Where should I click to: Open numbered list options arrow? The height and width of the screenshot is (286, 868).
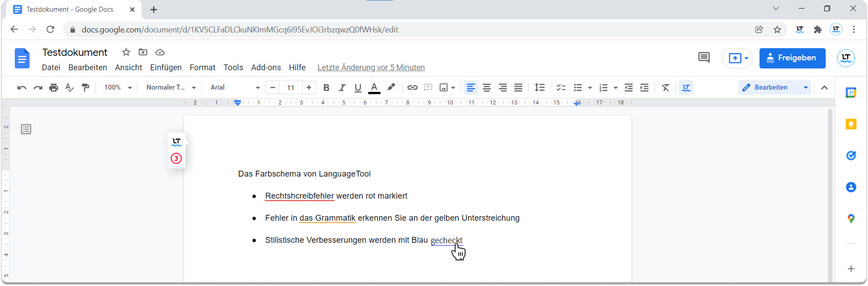(615, 87)
